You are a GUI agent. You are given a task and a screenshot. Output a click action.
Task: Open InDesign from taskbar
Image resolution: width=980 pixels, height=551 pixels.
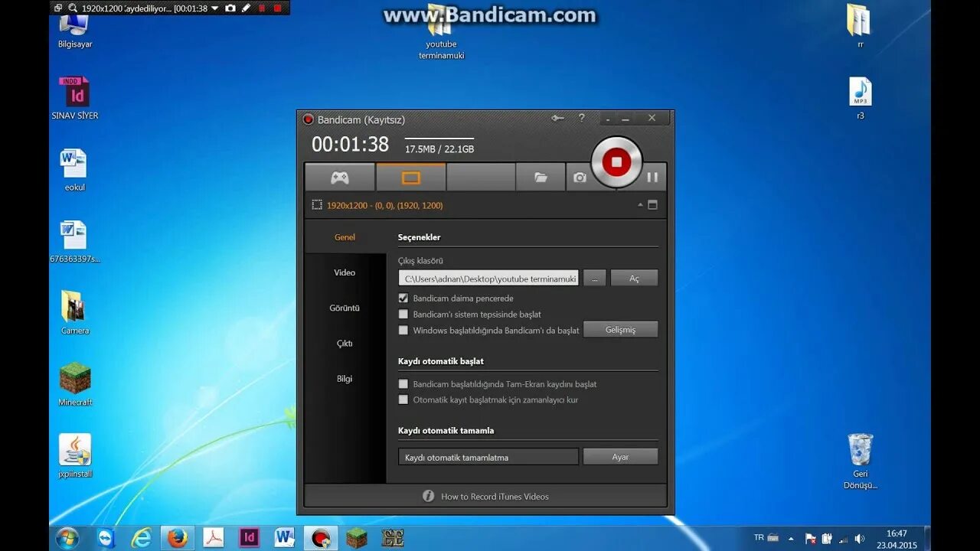(x=249, y=538)
